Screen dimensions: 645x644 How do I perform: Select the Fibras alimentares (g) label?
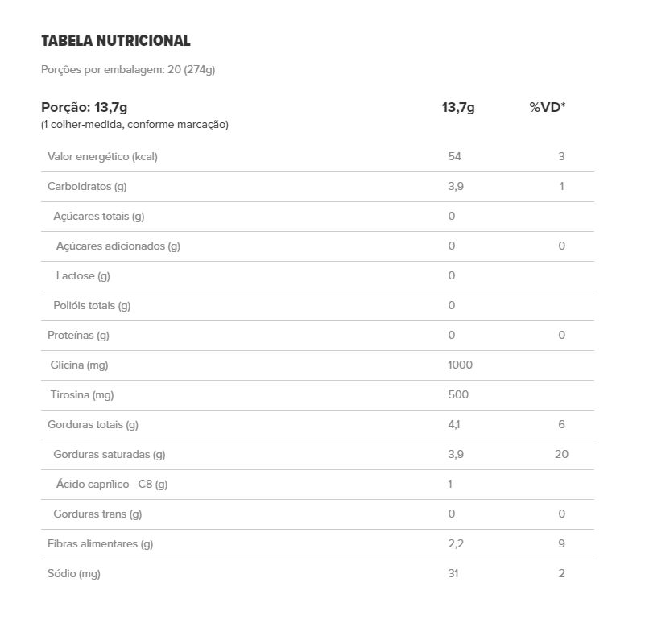click(100, 543)
